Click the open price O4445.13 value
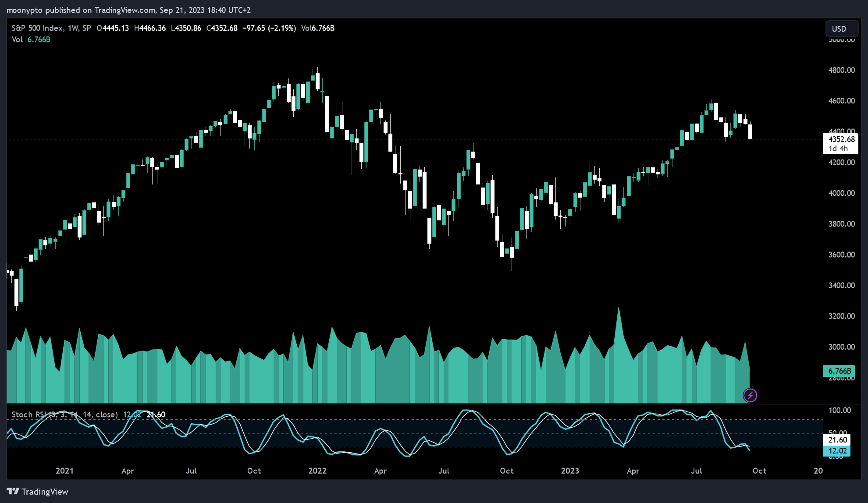868x503 pixels. tap(113, 28)
